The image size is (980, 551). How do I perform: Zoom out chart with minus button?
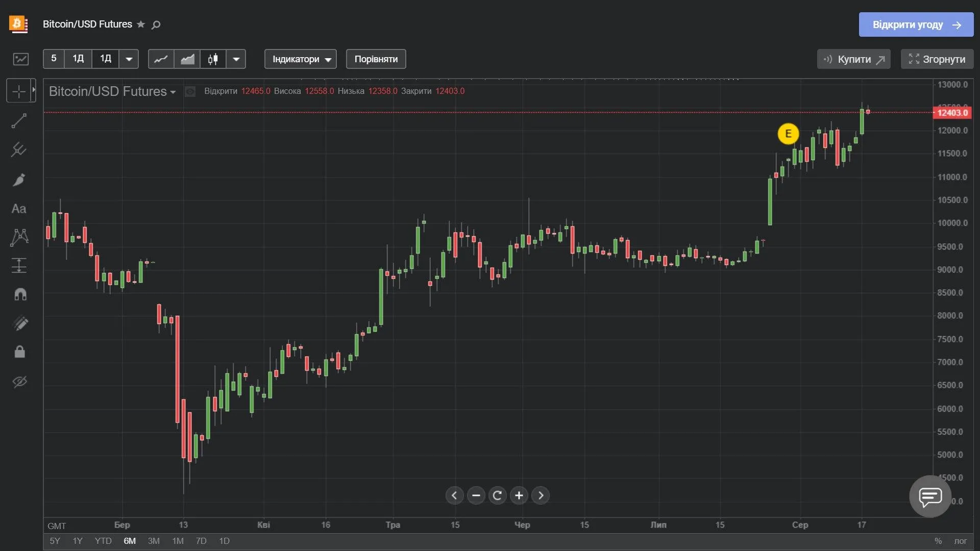click(x=476, y=495)
